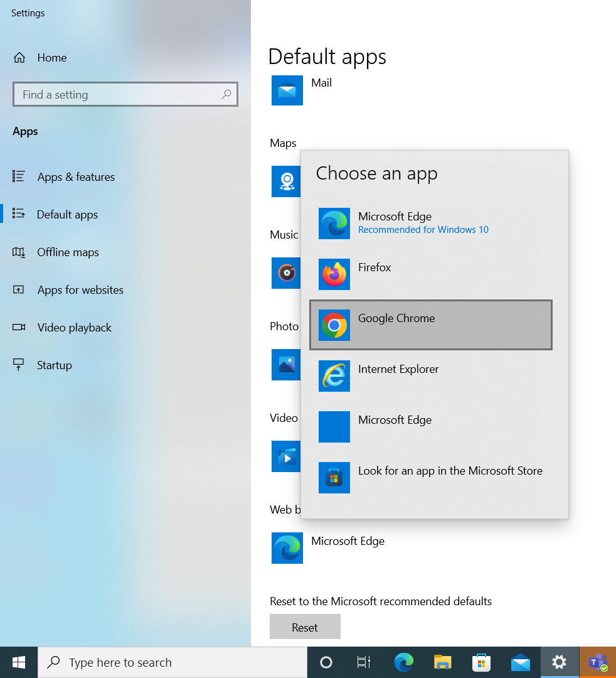Open the Mail default app chooser
The height and width of the screenshot is (678, 616).
coord(302,90)
